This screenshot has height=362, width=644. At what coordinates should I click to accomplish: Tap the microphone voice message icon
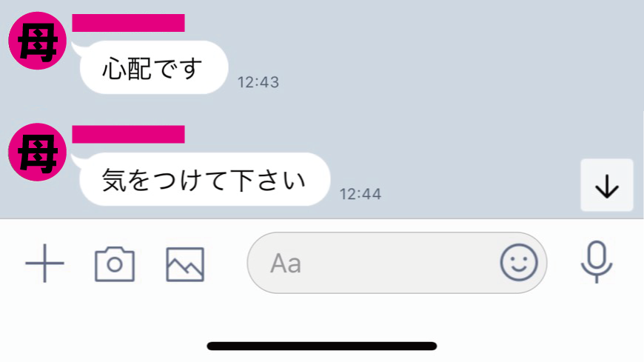(x=597, y=262)
